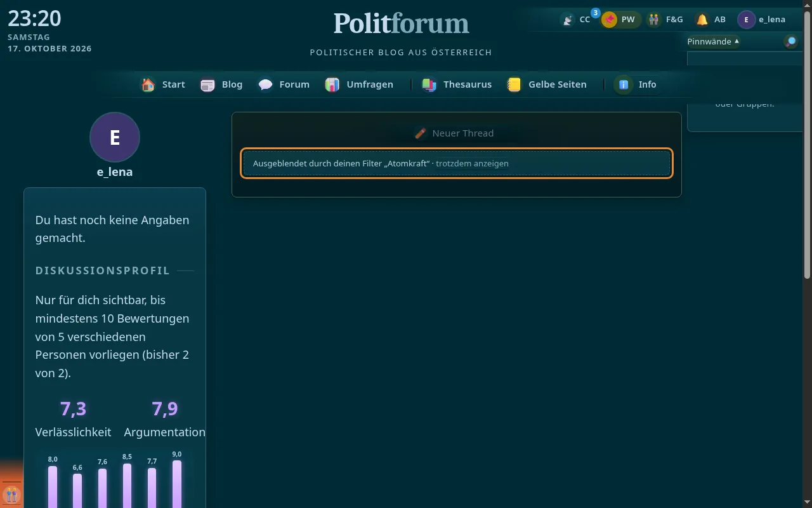Open search with the magnifying glass icon

(x=791, y=41)
